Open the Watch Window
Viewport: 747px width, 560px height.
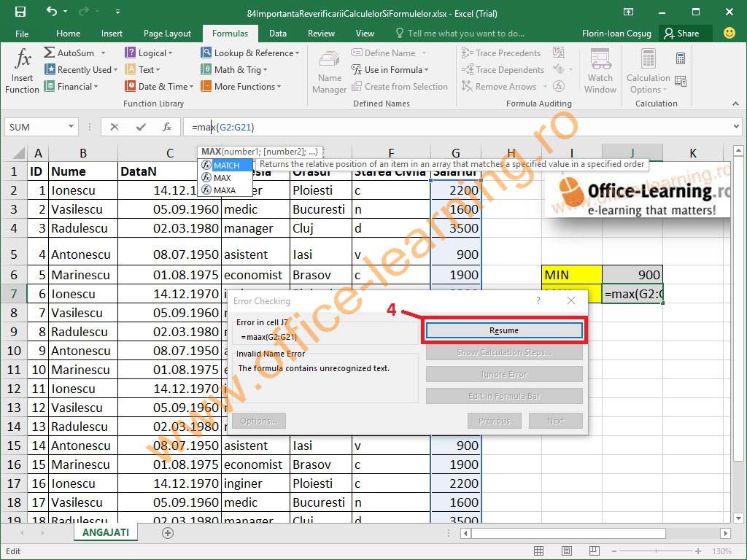(600, 71)
